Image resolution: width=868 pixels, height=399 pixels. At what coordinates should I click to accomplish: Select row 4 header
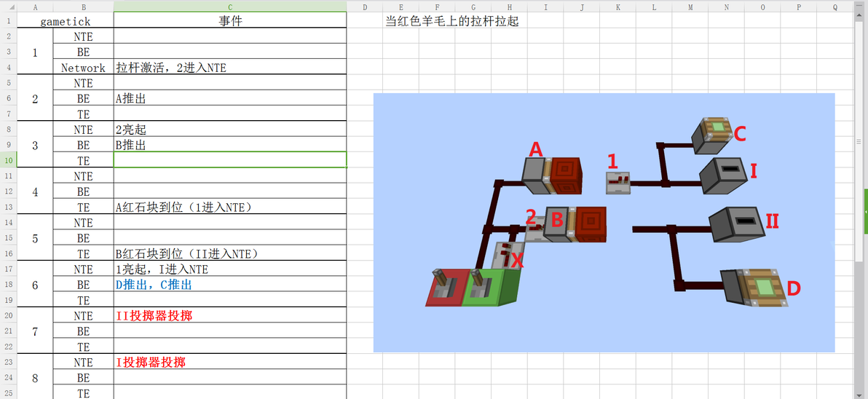(x=8, y=68)
